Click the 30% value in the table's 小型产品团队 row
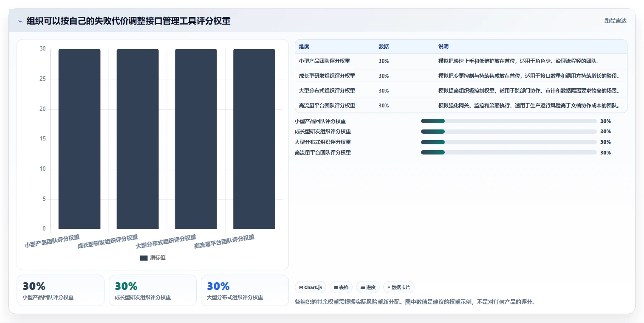644x323 pixels. point(384,61)
